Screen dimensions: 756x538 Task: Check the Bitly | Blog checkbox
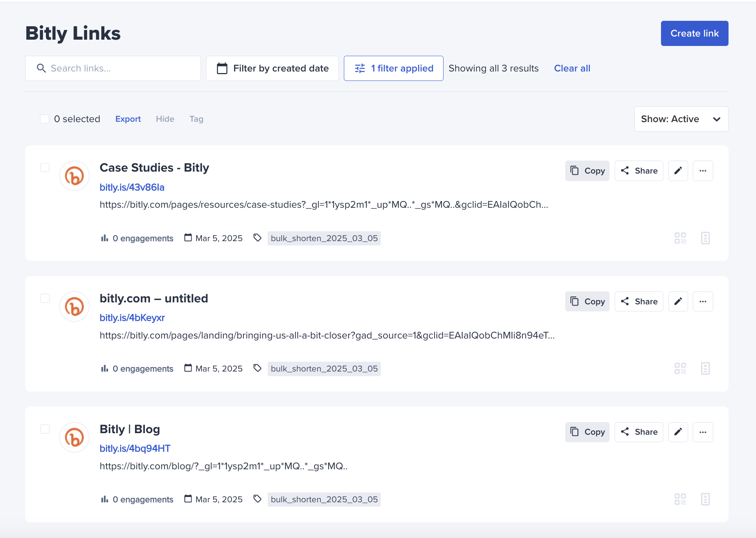tap(45, 429)
